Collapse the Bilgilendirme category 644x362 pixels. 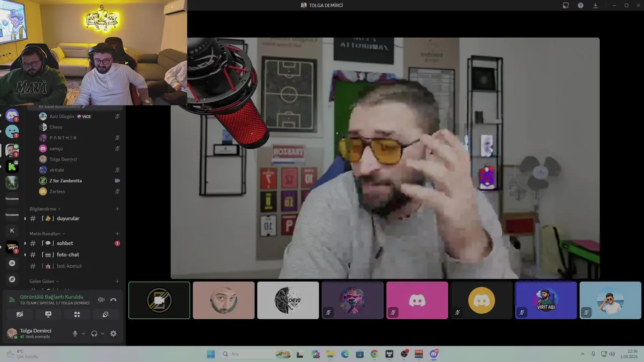(45, 209)
